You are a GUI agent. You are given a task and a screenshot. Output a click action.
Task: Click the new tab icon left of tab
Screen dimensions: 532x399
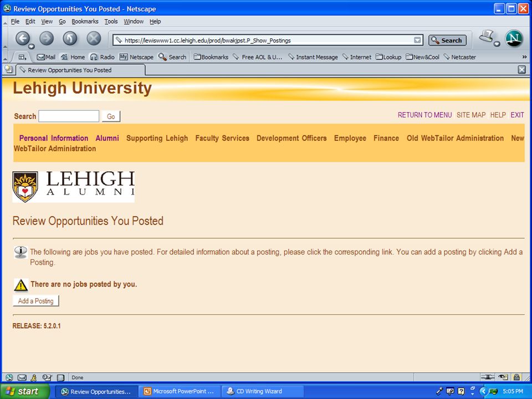(8, 70)
